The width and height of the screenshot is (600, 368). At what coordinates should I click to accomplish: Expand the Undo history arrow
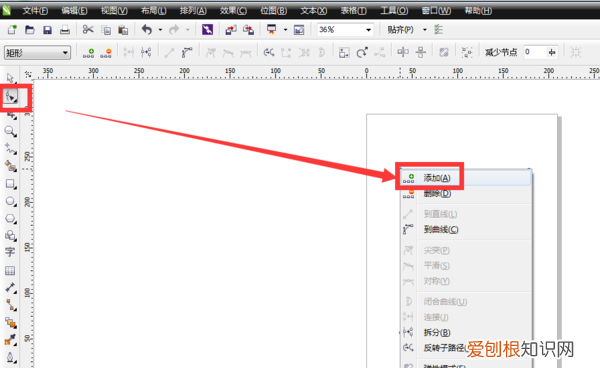[160, 30]
